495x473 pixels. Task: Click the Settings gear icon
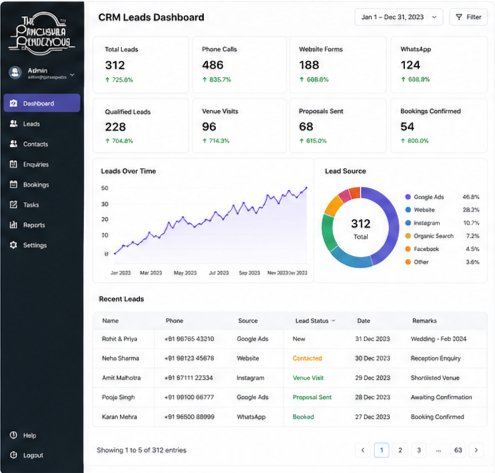point(13,245)
